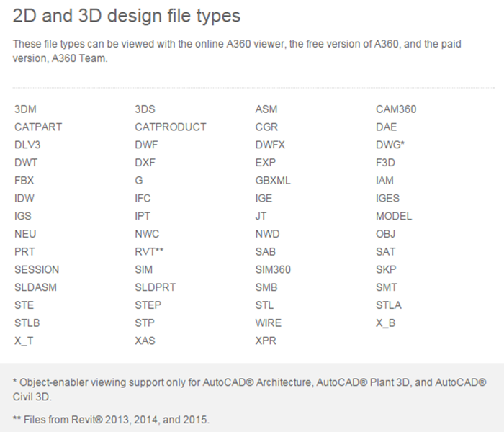
Task: Click the IPT file type
Action: 143,216
